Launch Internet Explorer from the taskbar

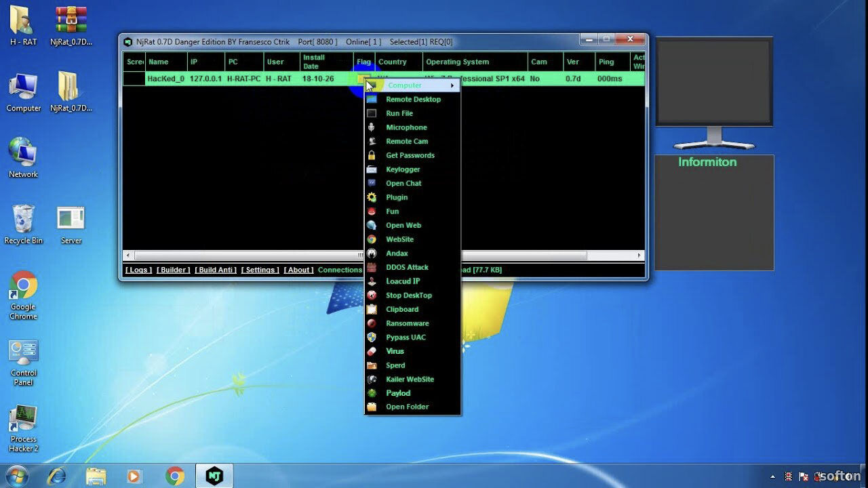(57, 476)
